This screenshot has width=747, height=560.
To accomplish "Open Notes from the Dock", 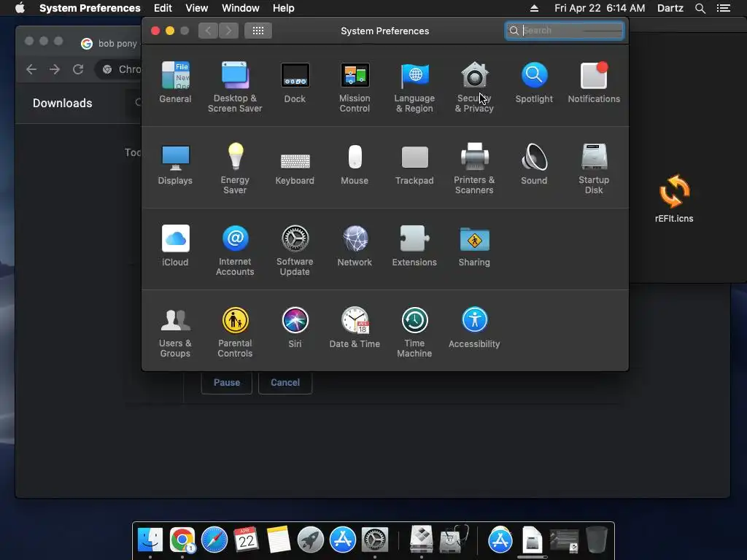I will (x=279, y=540).
